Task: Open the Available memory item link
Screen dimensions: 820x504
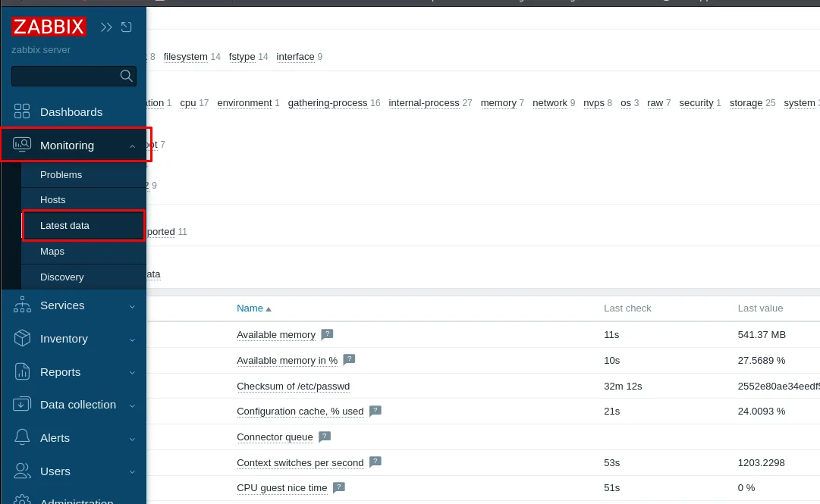Action: [275, 335]
